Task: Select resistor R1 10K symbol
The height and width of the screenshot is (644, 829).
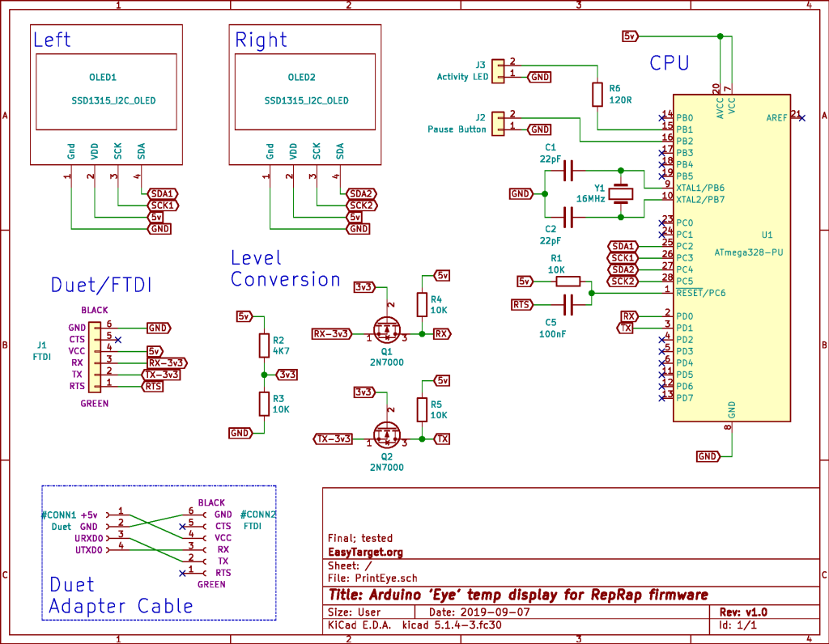Action: (x=568, y=281)
